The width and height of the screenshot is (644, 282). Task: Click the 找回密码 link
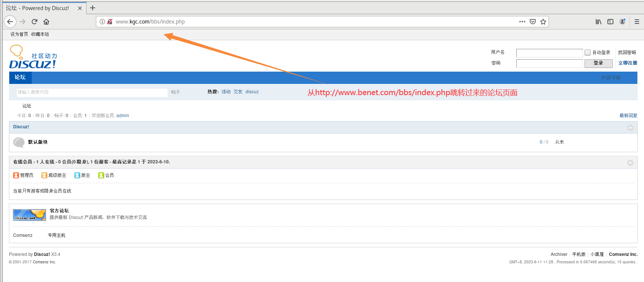tap(627, 53)
